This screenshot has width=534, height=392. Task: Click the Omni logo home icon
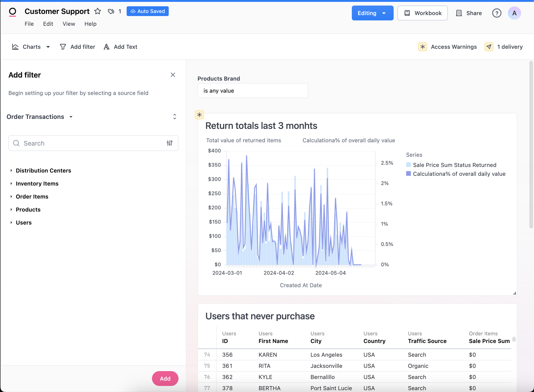13,12
